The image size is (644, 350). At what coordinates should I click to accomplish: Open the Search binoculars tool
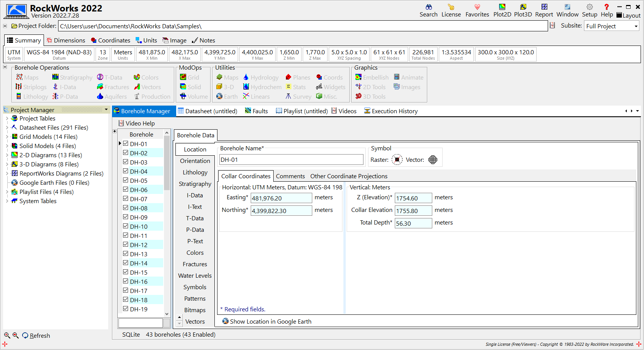pos(428,11)
